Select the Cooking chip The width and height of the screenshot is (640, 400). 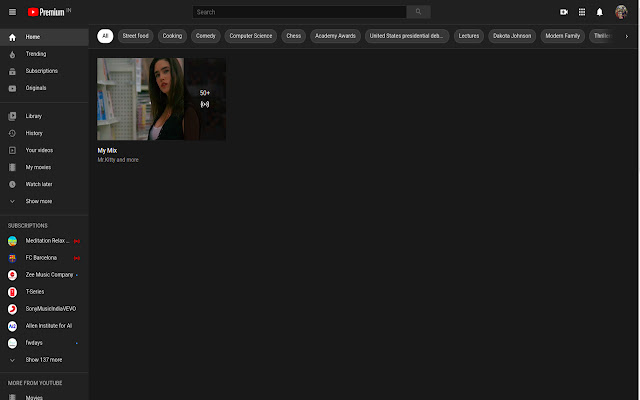(x=172, y=36)
